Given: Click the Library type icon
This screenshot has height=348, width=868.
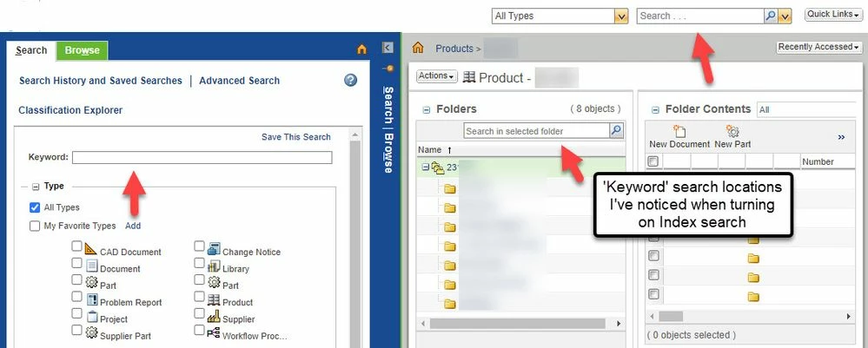Looking at the screenshot, I should (x=214, y=267).
